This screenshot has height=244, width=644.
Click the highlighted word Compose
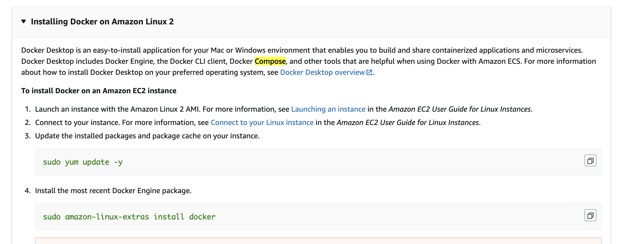click(x=270, y=61)
